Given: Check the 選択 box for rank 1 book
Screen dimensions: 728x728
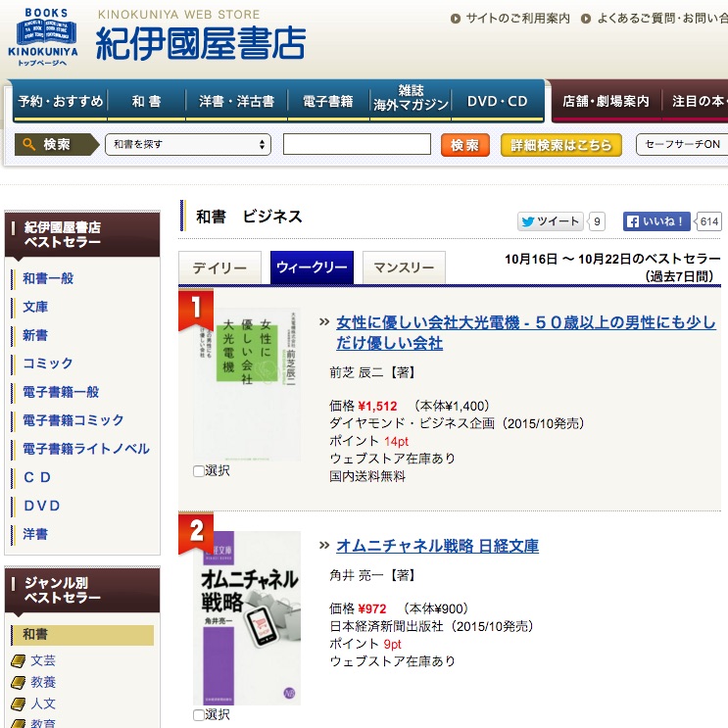Looking at the screenshot, I should tap(199, 471).
